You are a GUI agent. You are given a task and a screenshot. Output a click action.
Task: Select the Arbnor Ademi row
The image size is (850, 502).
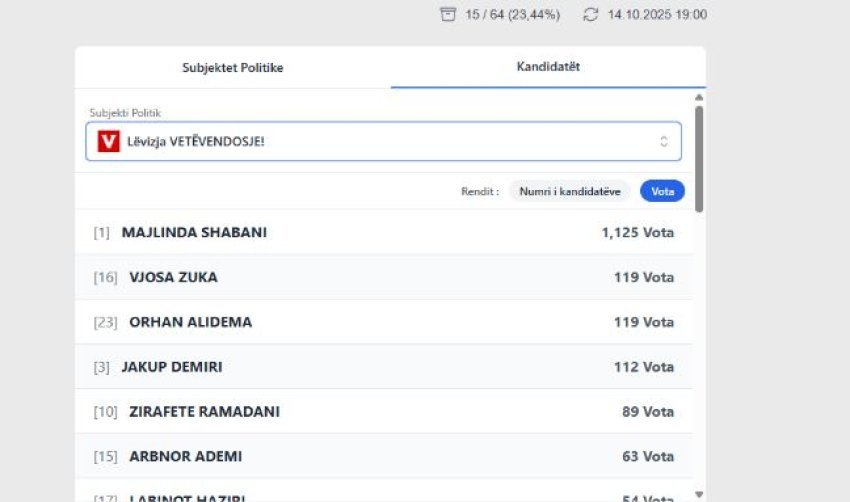(x=383, y=456)
